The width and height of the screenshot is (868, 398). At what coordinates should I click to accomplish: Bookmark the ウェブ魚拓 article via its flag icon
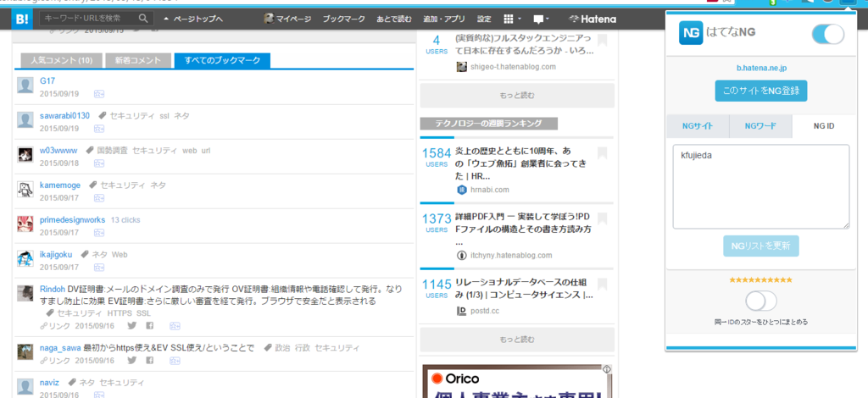tap(603, 153)
